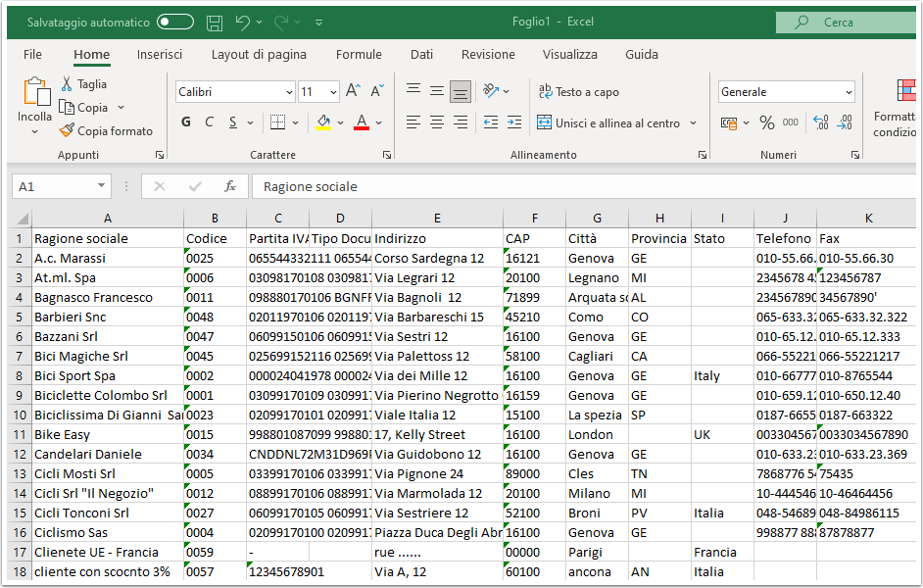Click the increase indent icon

coord(513,122)
